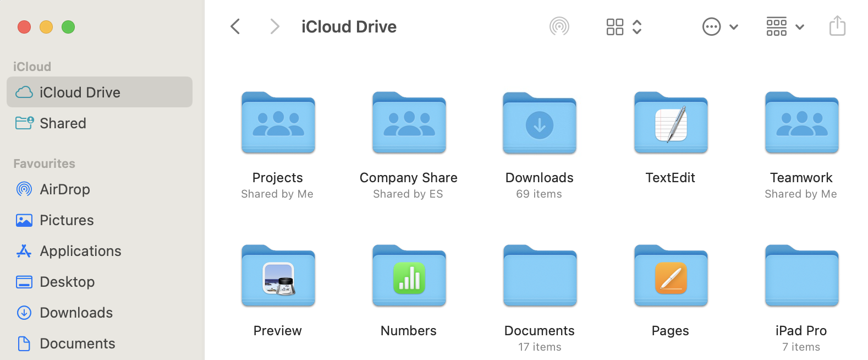Select Pictures in the sidebar
Screen dimensions: 868x360
pyautogui.click(x=67, y=220)
